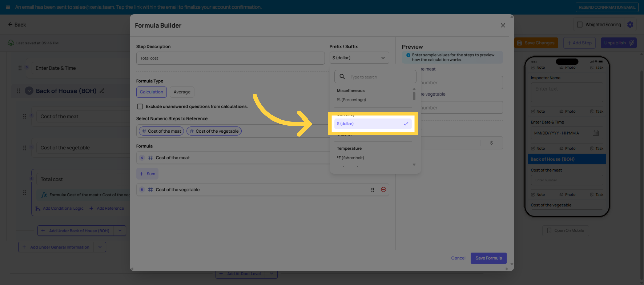Click the Back arrow
The width and height of the screenshot is (644, 285).
[10, 25]
